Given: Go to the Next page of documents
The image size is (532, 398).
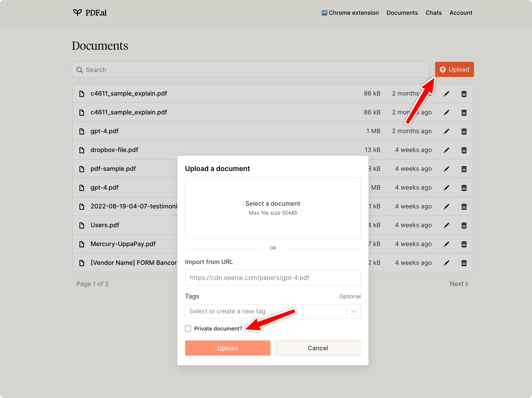Looking at the screenshot, I should coord(459,284).
